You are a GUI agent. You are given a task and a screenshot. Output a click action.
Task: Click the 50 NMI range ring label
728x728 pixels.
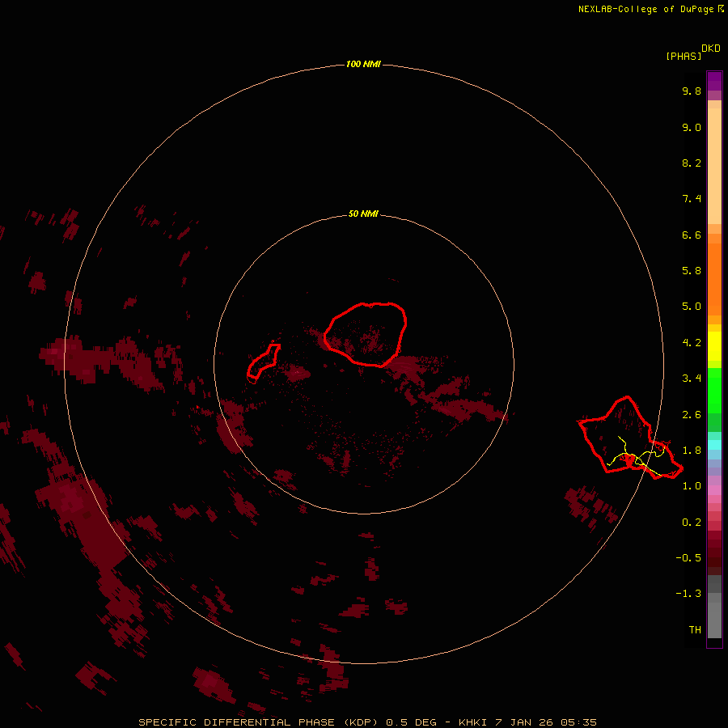coord(363,214)
